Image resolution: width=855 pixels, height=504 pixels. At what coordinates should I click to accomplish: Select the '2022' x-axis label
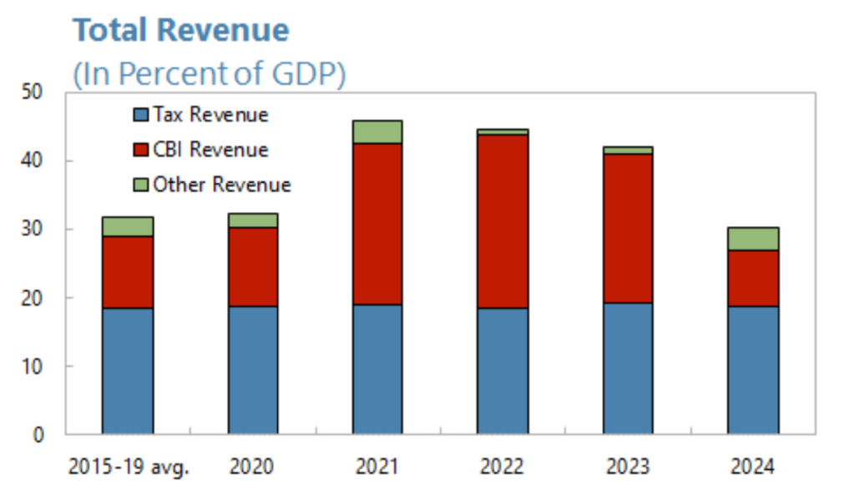[x=503, y=467]
